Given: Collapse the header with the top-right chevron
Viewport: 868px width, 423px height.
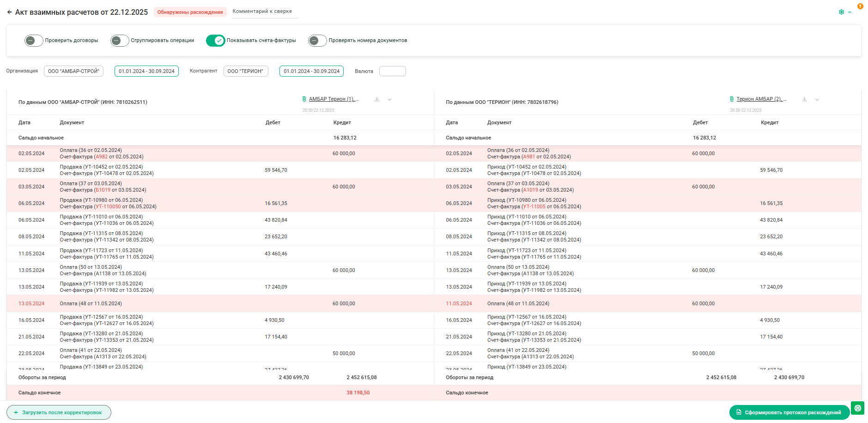Looking at the screenshot, I should (850, 12).
